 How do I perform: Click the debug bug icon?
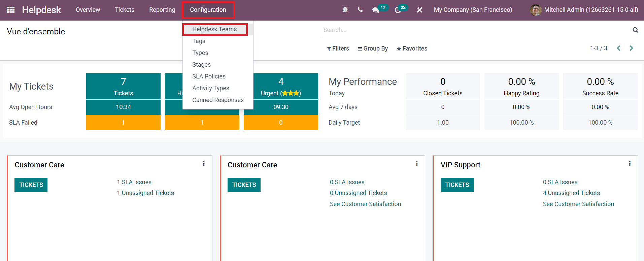pyautogui.click(x=345, y=10)
